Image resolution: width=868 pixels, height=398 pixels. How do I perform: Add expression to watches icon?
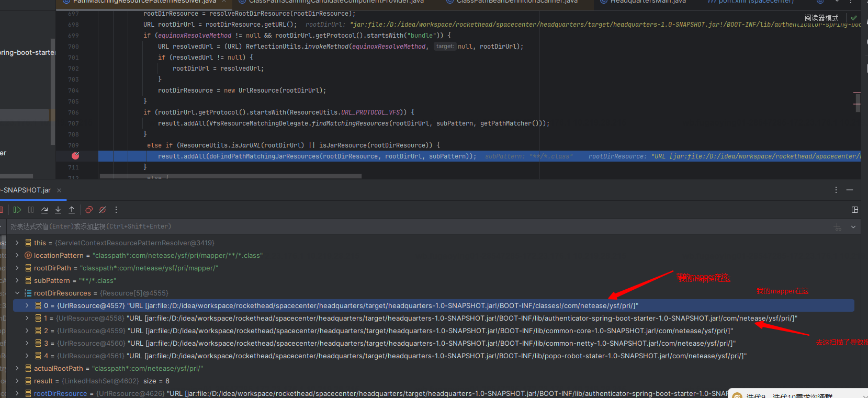[x=838, y=226]
